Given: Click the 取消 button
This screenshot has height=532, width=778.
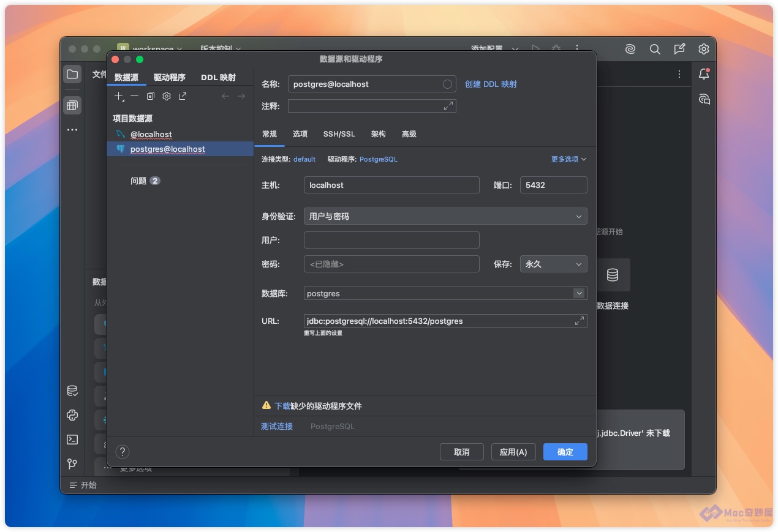Looking at the screenshot, I should pyautogui.click(x=462, y=452).
